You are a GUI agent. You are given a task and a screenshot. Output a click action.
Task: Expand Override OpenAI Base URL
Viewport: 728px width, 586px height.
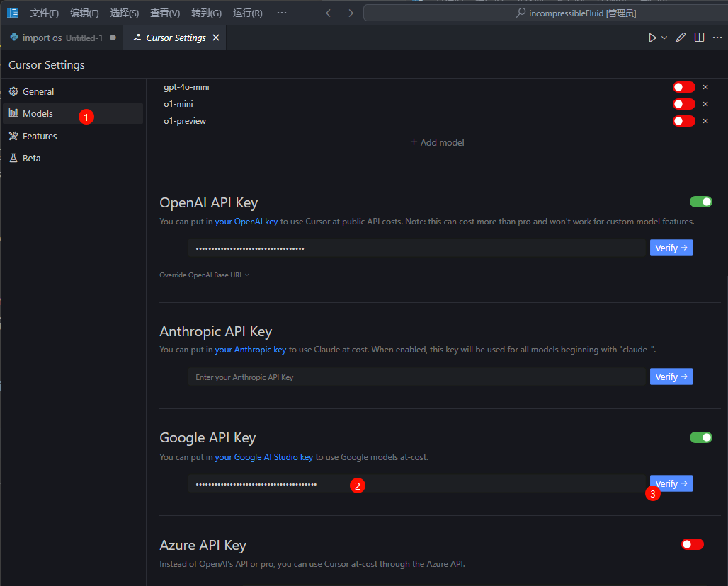point(204,275)
